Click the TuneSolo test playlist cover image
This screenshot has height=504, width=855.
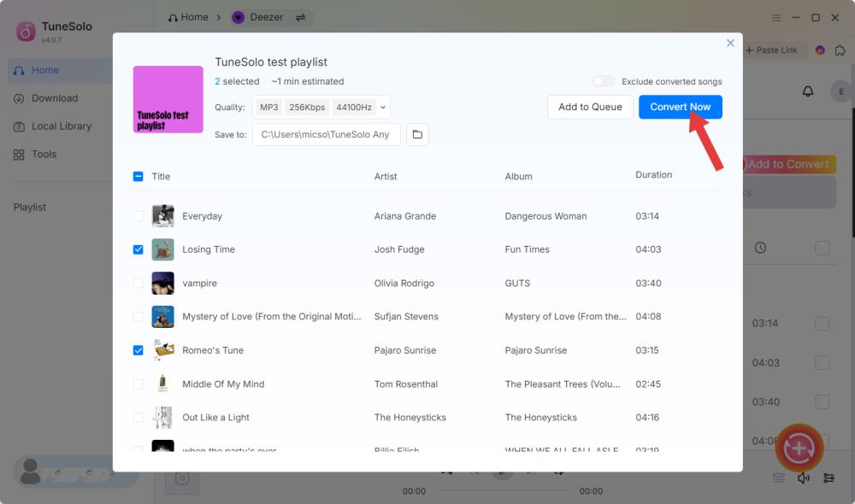(168, 100)
